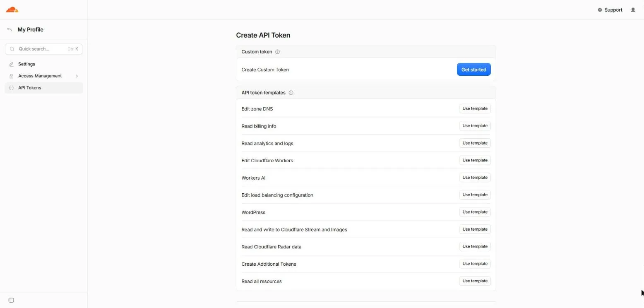Click the lock icon beside Access Management
644x308 pixels.
click(x=12, y=76)
